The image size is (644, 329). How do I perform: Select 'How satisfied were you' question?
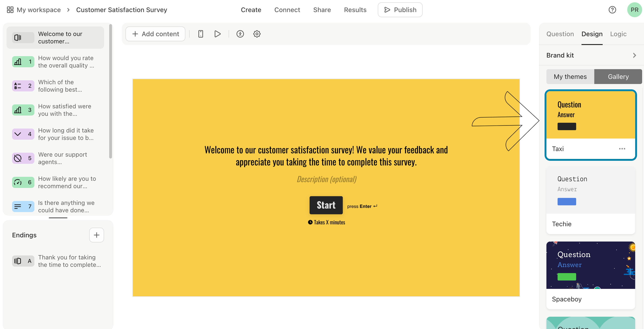tap(55, 110)
